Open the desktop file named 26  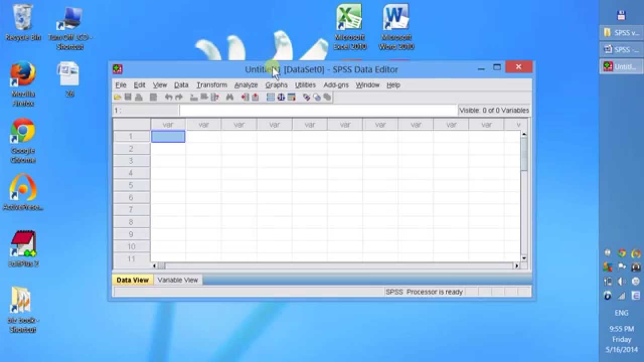(x=69, y=79)
